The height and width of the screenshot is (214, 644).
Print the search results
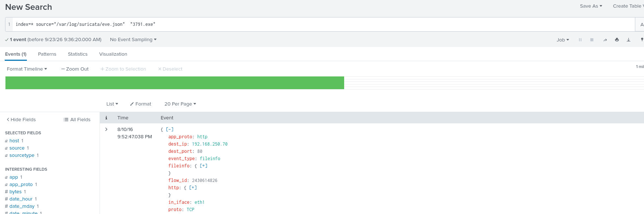617,40
